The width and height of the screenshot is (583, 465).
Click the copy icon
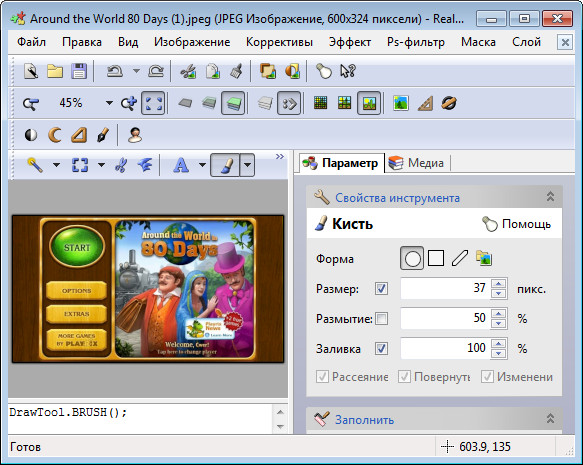[x=212, y=71]
